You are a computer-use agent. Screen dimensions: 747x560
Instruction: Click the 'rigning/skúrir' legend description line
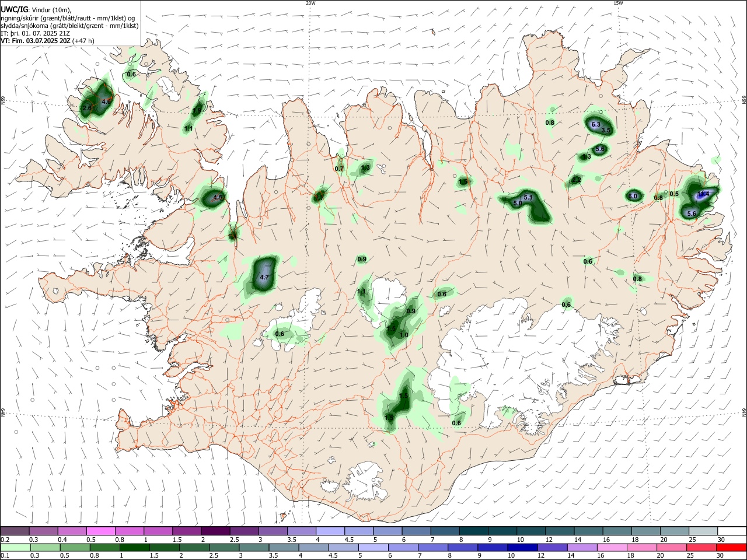(68, 18)
